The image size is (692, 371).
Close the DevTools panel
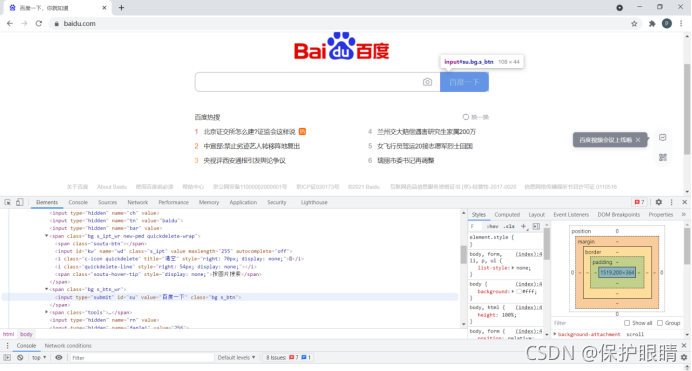(684, 202)
